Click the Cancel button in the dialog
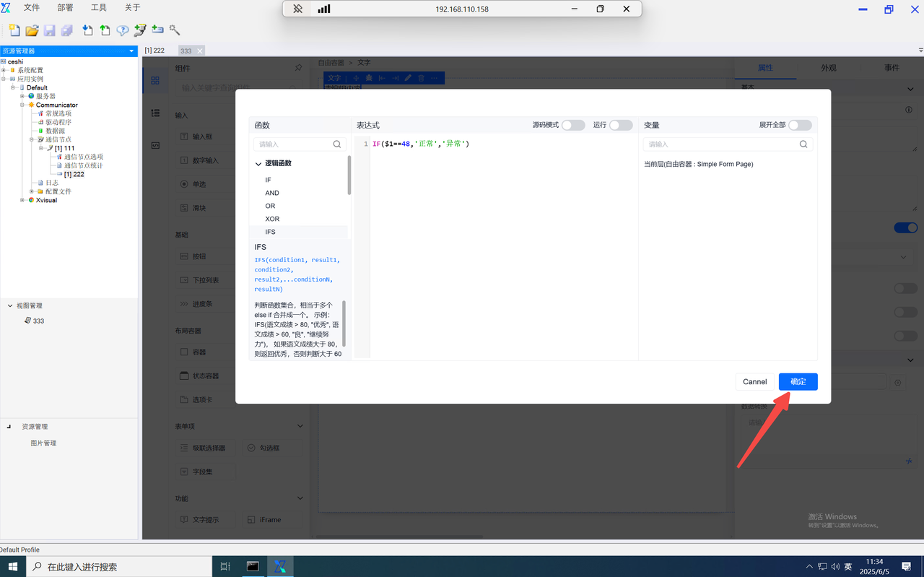924x577 pixels. click(755, 381)
